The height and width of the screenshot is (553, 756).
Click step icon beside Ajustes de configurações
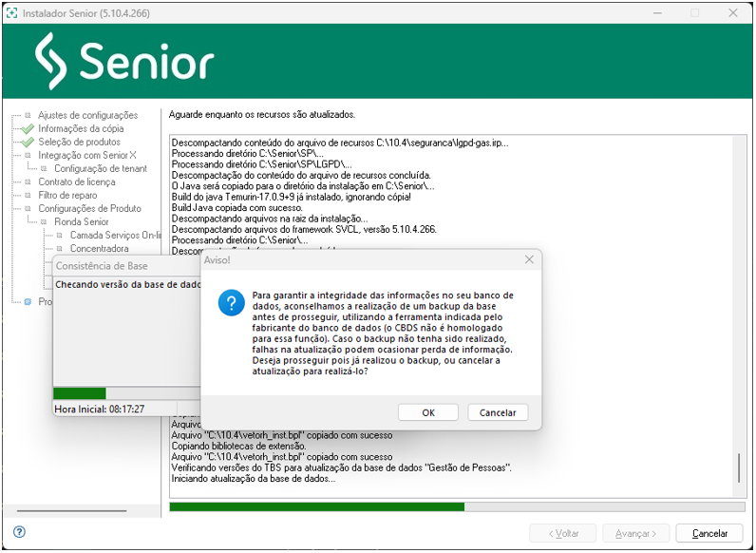pyautogui.click(x=28, y=115)
